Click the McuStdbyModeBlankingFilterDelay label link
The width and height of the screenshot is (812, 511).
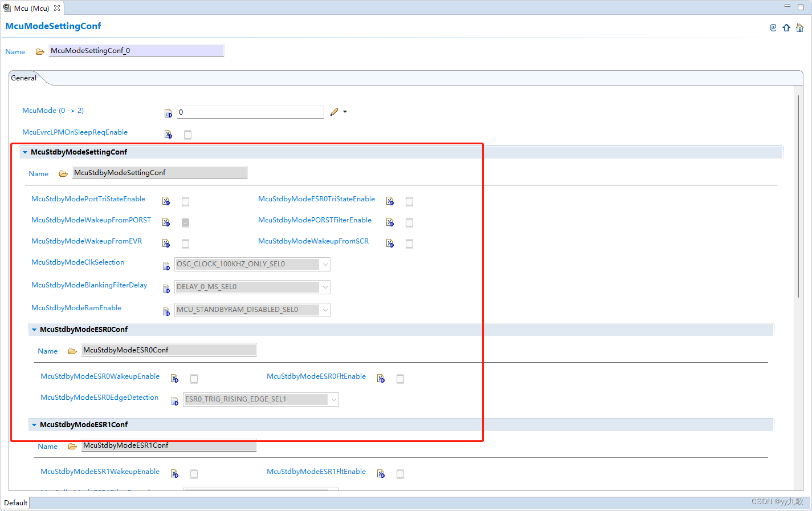(89, 285)
